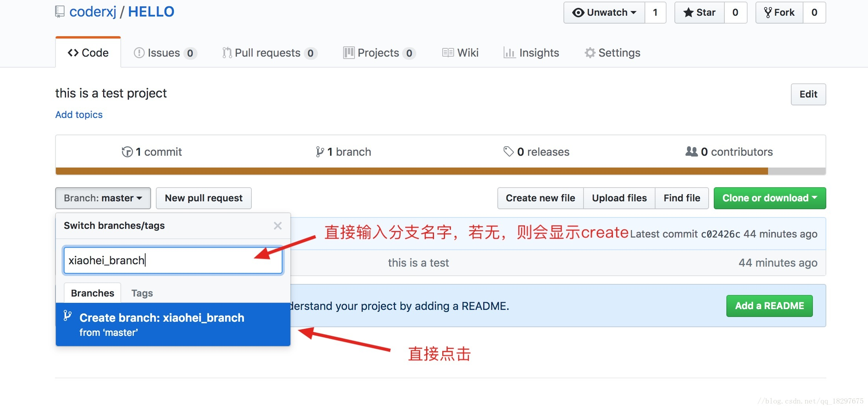Click the Projects board icon

tap(349, 53)
